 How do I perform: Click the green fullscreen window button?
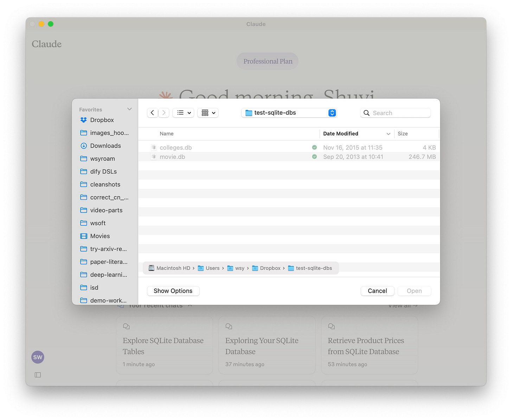[51, 24]
